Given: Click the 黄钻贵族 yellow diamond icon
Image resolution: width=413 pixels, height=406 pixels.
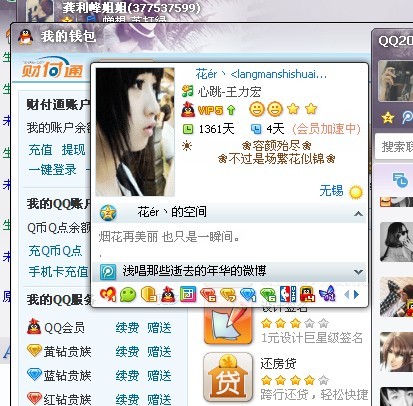Looking at the screenshot, I should [x=34, y=351].
